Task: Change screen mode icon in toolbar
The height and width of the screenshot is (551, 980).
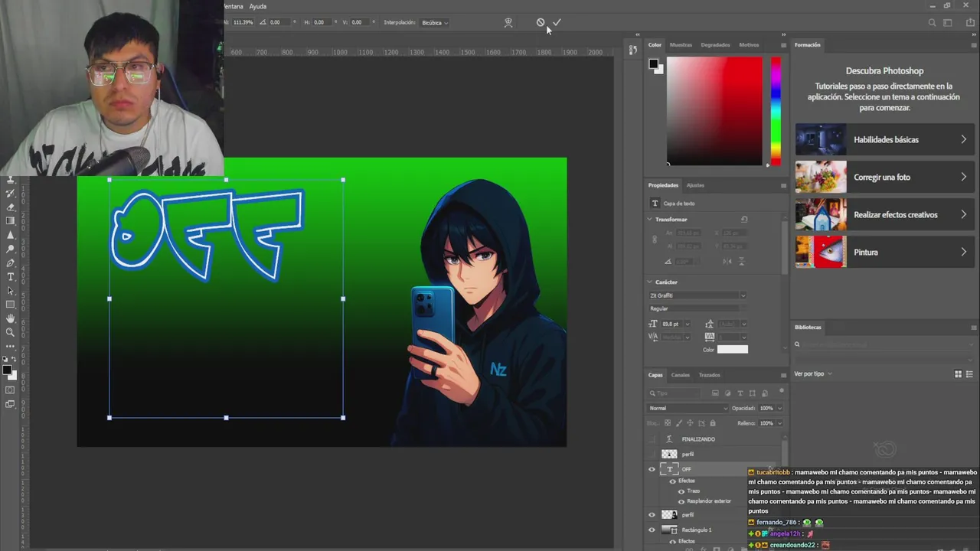Action: click(x=10, y=404)
